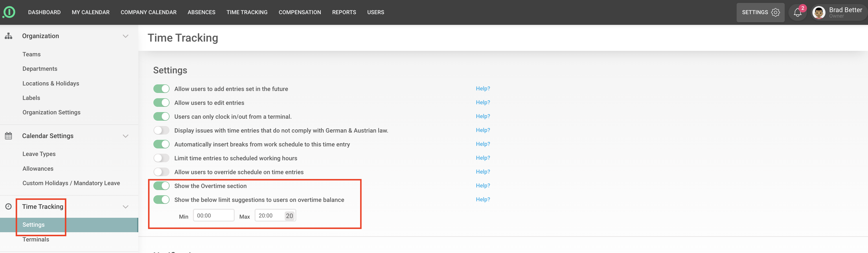Go to the Reports page
This screenshot has height=253, width=868.
point(344,12)
